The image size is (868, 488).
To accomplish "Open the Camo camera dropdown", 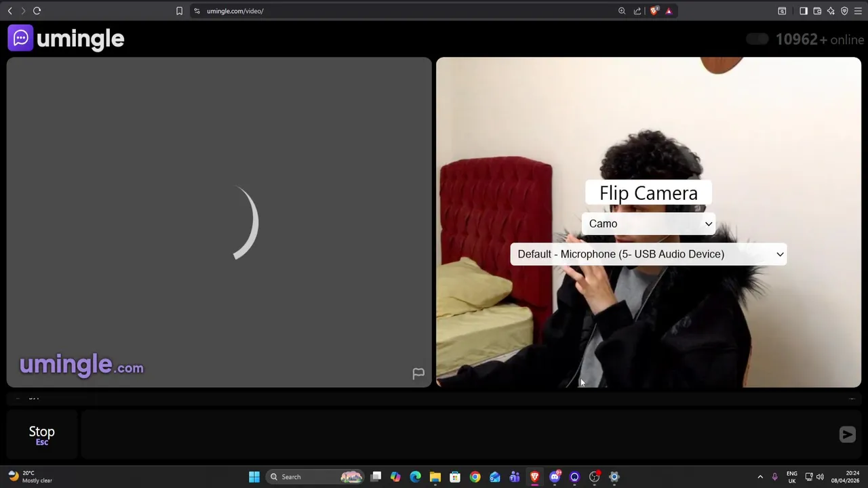I will click(x=649, y=224).
